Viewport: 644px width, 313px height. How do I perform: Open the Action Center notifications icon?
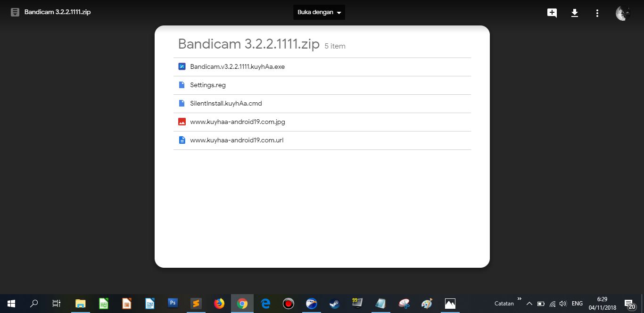tap(630, 304)
